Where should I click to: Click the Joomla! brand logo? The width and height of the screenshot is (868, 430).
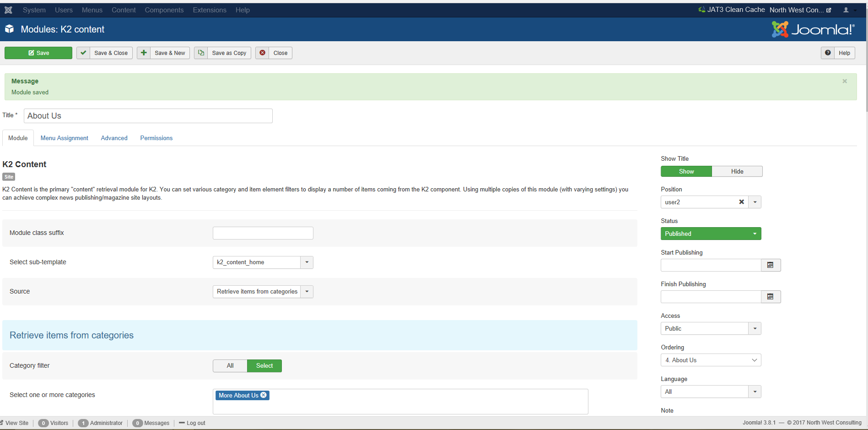(813, 29)
